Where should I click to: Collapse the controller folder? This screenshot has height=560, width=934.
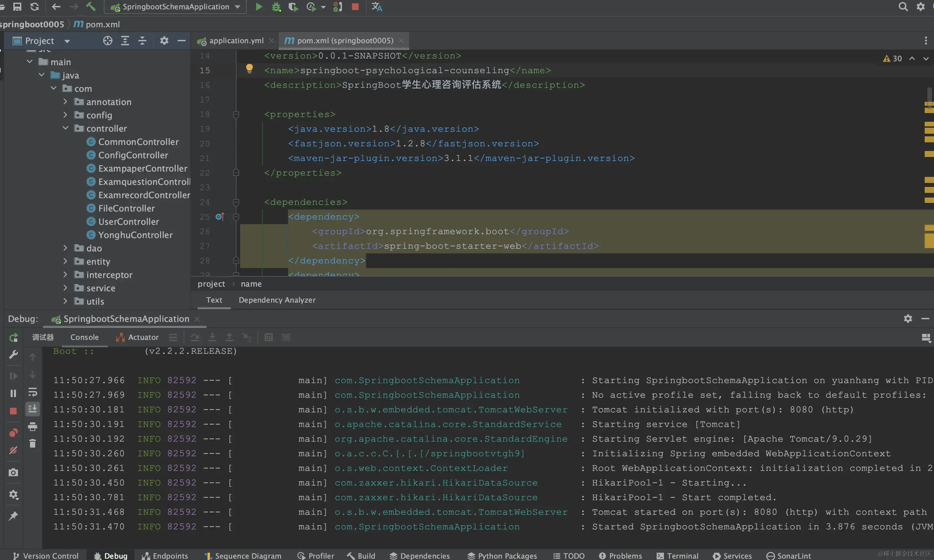[65, 128]
